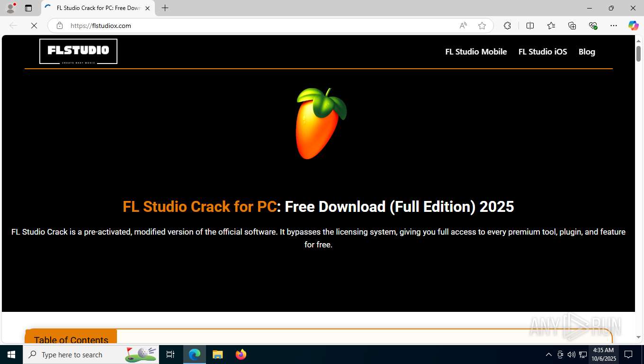Click the FL Studio fruit logo image
The width and height of the screenshot is (644, 364).
321,123
